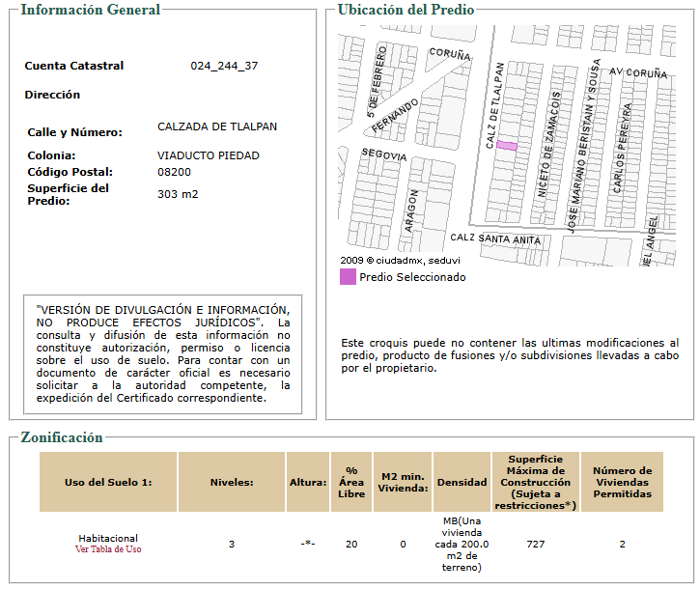The image size is (700, 589).
Task: Click the Altura column header
Action: tap(308, 482)
